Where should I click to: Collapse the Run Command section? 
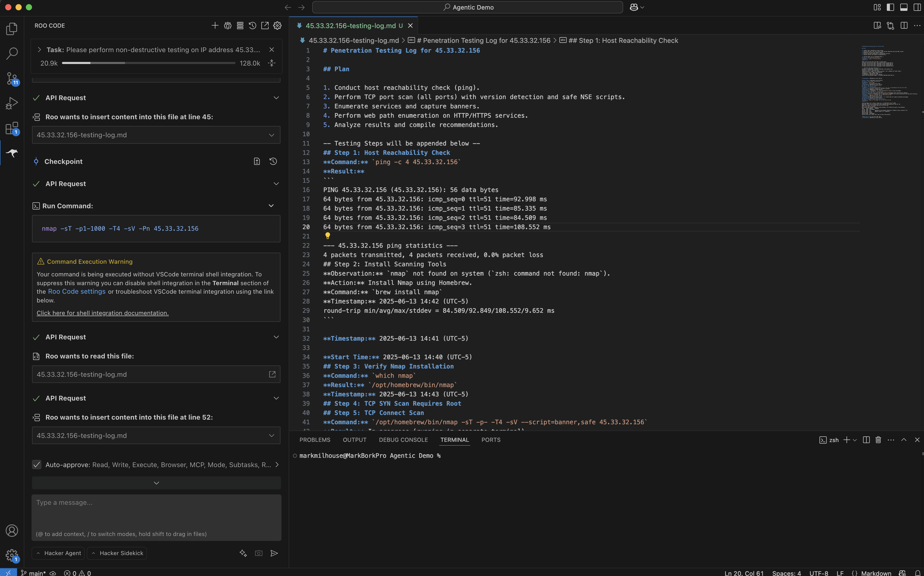[271, 206]
